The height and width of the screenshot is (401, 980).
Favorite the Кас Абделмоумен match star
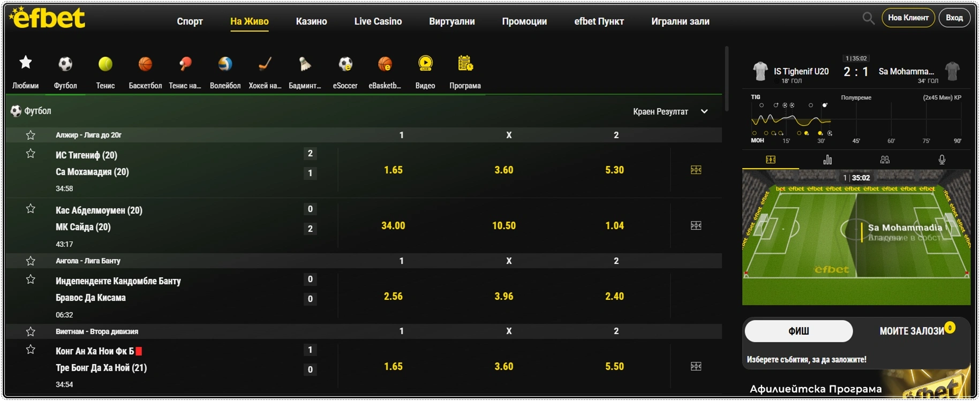[x=31, y=209]
